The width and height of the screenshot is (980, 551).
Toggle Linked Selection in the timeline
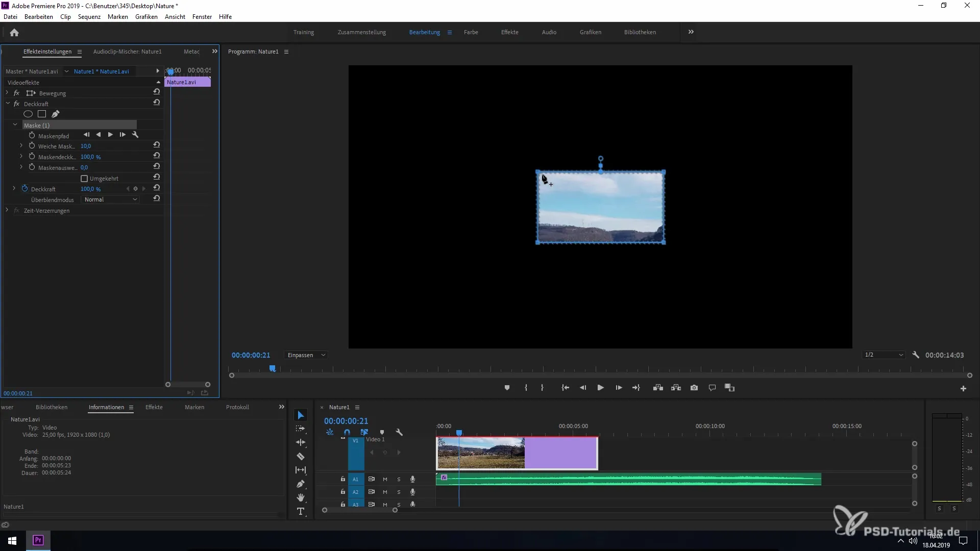[364, 433]
